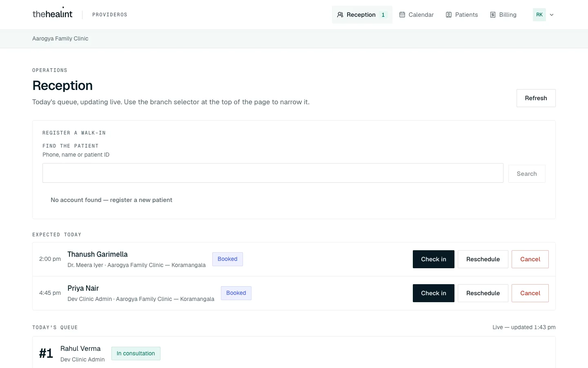Select patient name Thanush Garimella
Image resolution: width=588 pixels, height=368 pixels.
98,254
